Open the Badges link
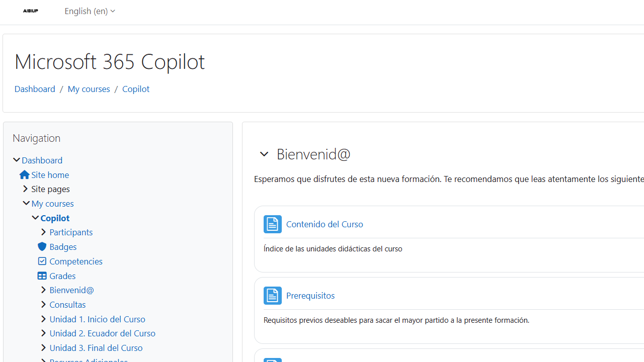644x362 pixels. click(x=63, y=246)
